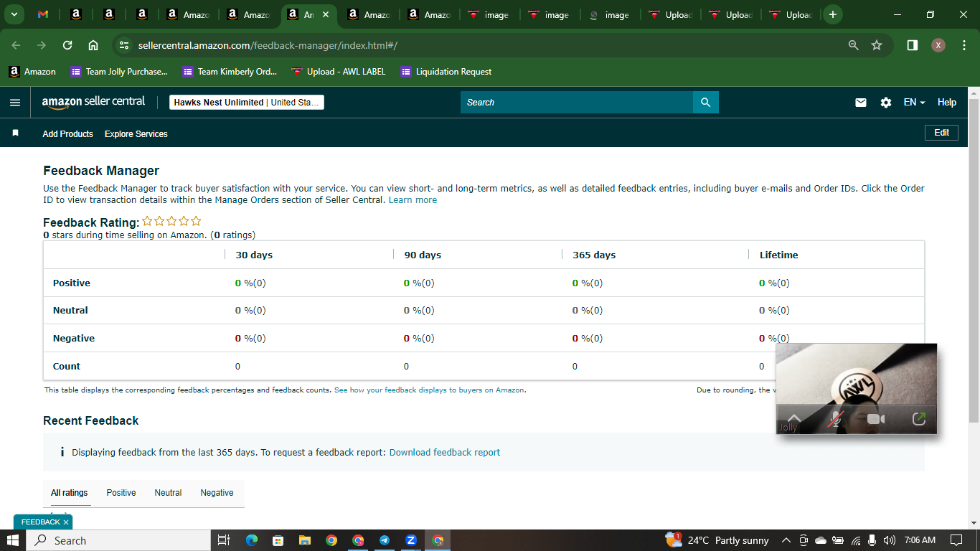This screenshot has height=551, width=980.
Task: Click the Chrome address bar URL
Action: point(268,45)
